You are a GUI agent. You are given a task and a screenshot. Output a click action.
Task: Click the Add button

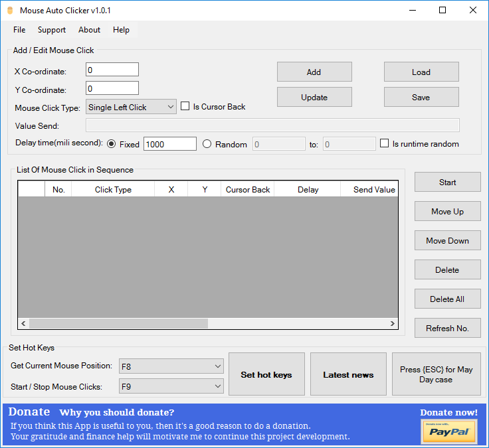(x=314, y=72)
